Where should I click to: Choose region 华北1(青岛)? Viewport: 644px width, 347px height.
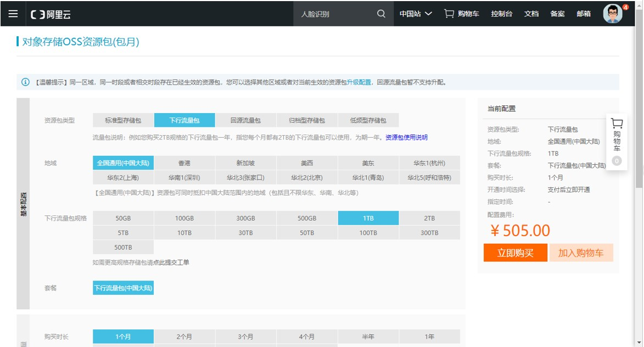(368, 177)
